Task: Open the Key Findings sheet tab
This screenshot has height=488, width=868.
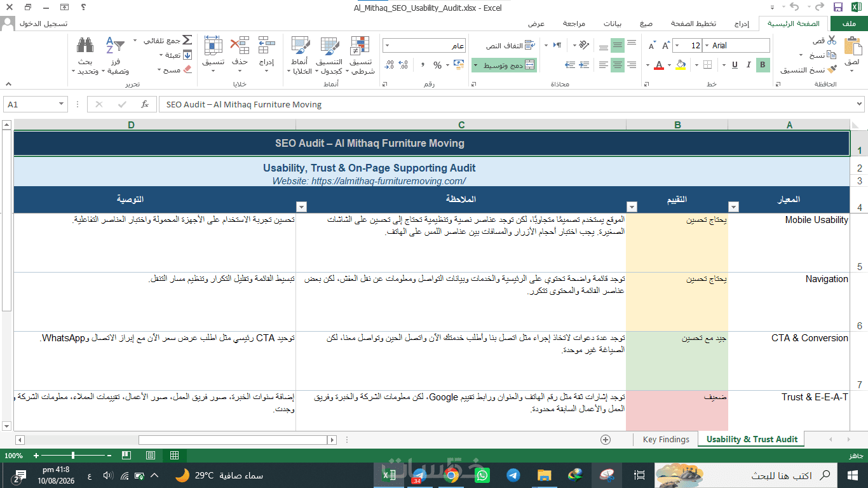Action: coord(666,439)
